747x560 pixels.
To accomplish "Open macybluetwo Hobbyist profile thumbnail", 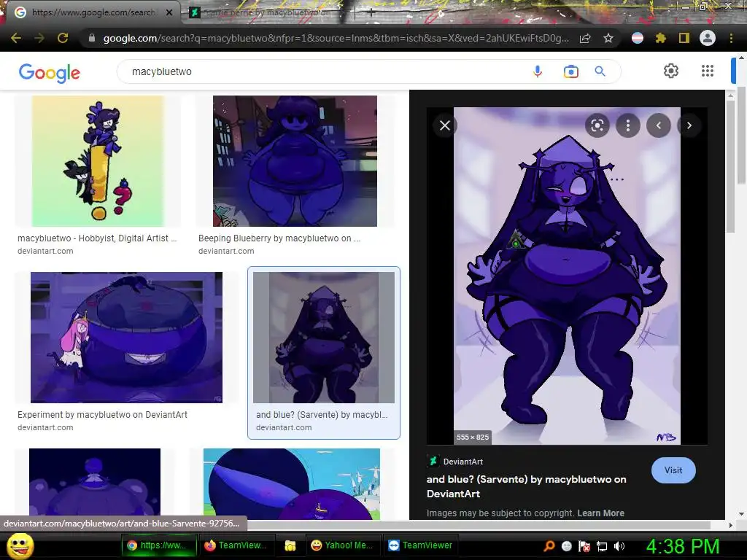I will coord(98,161).
